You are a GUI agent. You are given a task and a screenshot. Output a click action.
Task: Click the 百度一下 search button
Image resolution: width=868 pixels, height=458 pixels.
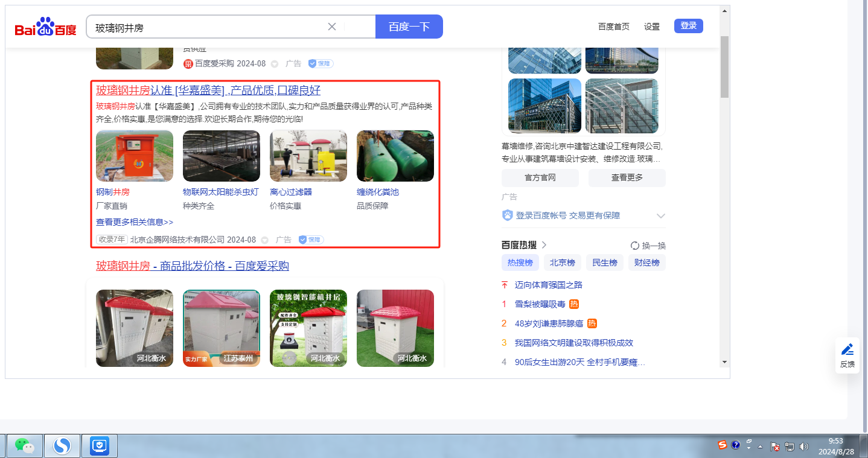click(x=409, y=27)
